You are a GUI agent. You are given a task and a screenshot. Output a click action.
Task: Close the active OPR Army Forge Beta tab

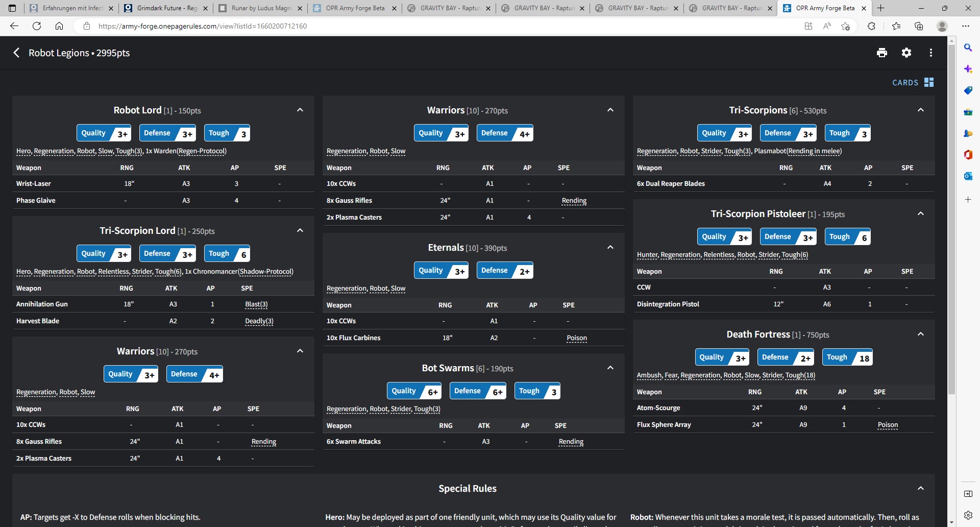(x=864, y=8)
